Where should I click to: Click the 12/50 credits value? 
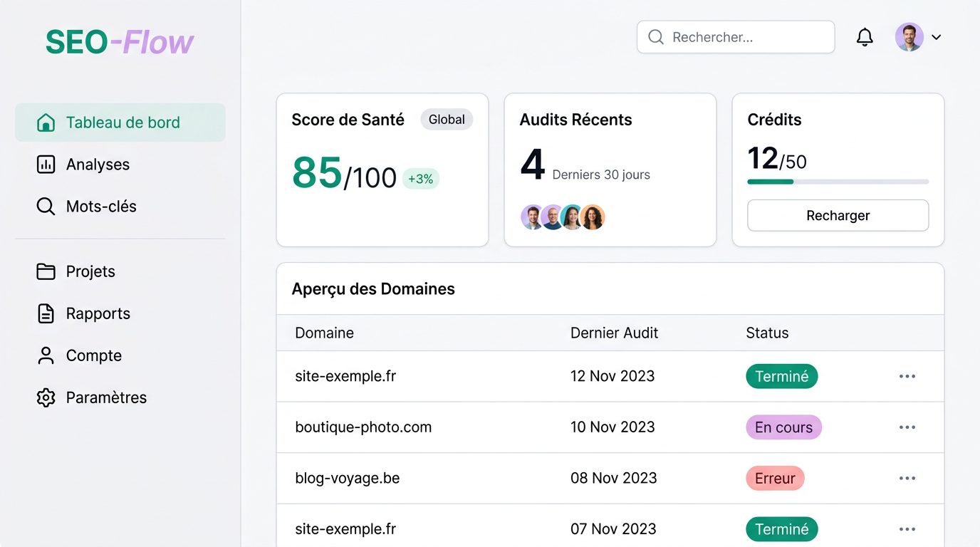777,158
